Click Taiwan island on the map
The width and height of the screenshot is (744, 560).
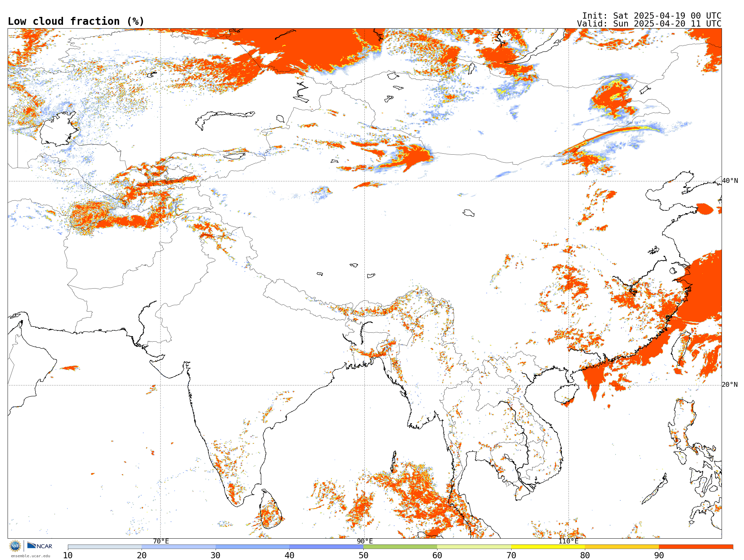(681, 348)
